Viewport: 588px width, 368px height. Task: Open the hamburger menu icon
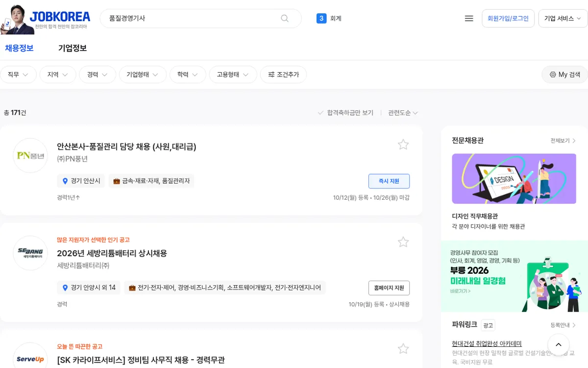click(x=469, y=18)
